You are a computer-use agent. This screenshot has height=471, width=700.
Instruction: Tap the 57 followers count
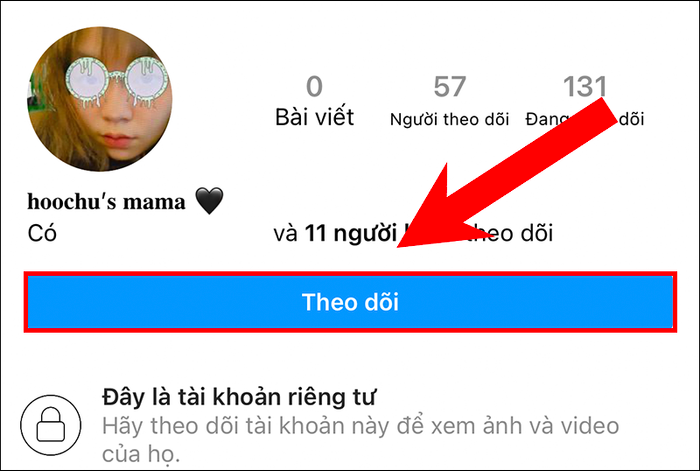[x=450, y=86]
